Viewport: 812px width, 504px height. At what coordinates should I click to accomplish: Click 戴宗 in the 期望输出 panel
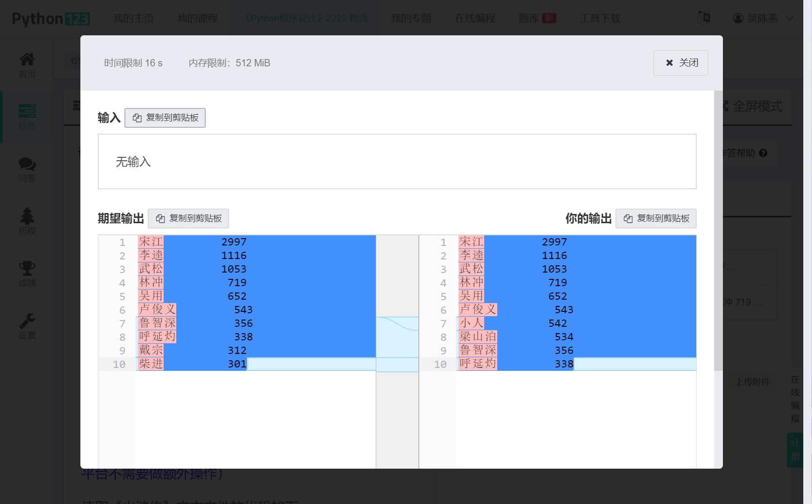pyautogui.click(x=151, y=350)
